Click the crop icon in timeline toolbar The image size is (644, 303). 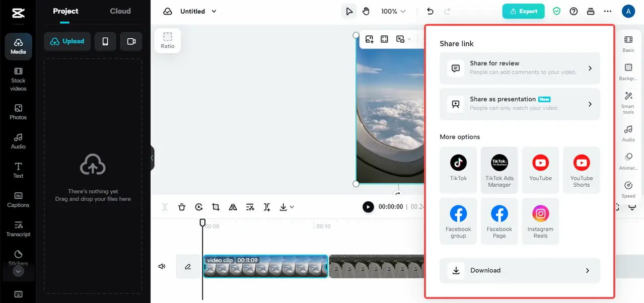(x=216, y=207)
